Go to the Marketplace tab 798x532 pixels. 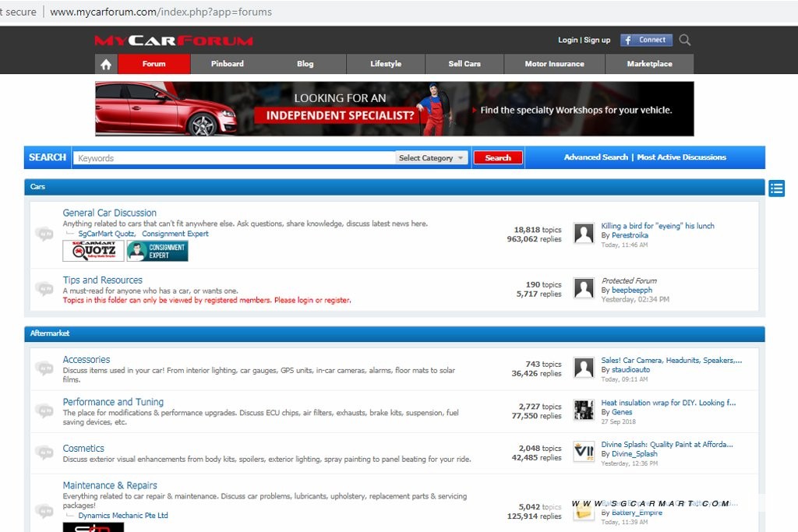649,64
